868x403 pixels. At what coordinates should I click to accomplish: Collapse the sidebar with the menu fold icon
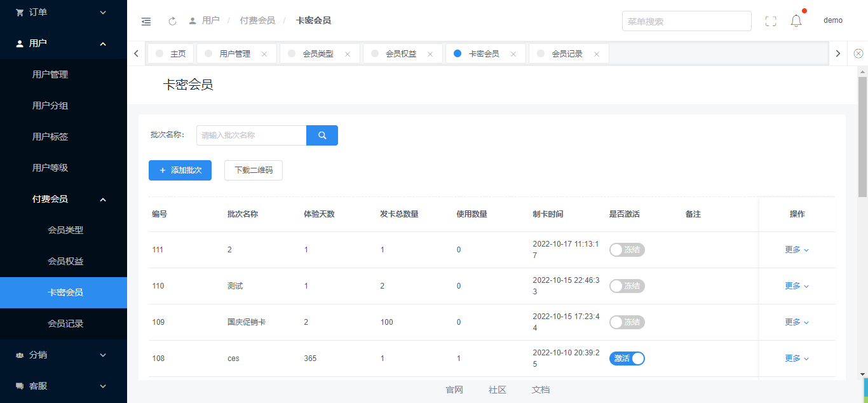point(146,21)
